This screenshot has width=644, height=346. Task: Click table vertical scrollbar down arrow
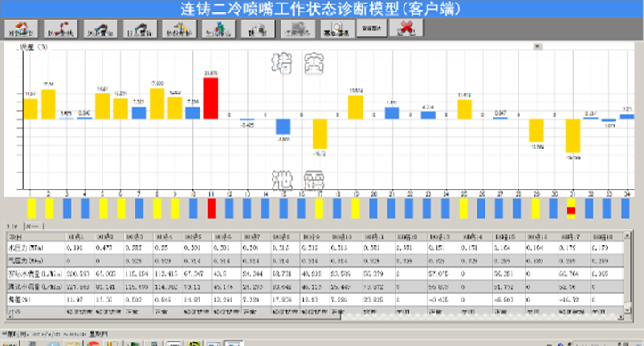627,309
